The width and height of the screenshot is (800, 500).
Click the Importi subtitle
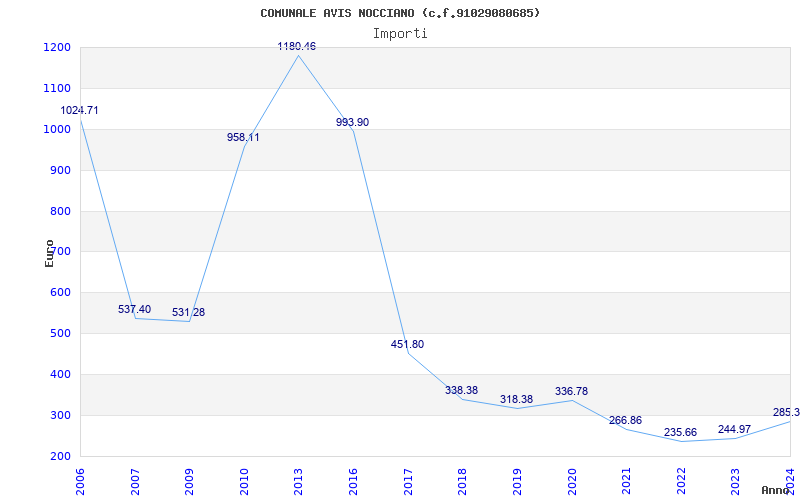[400, 34]
